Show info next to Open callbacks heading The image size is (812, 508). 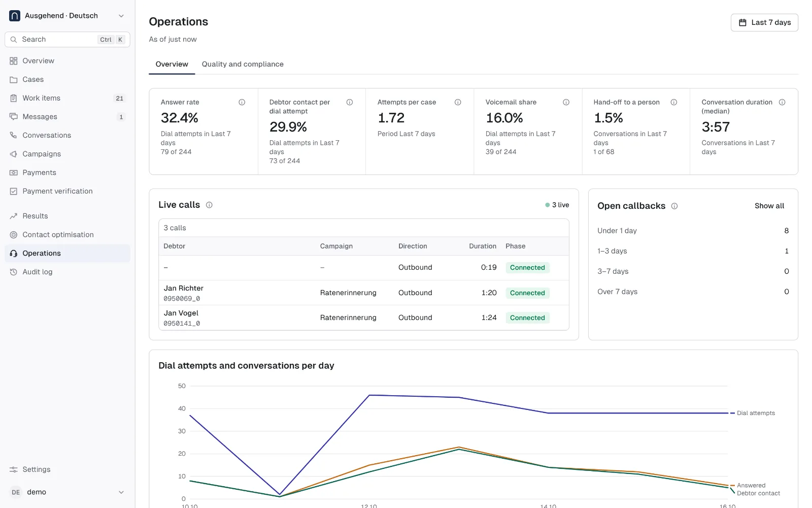674,206
